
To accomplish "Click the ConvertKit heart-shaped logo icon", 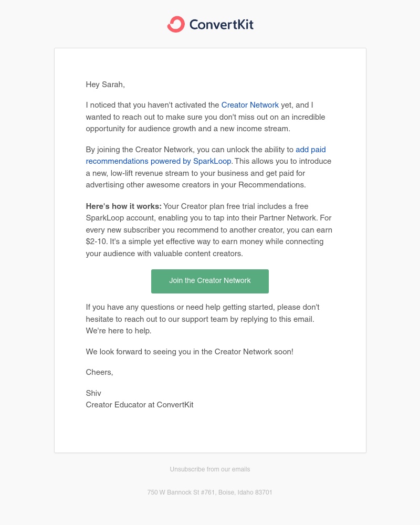I will pyautogui.click(x=176, y=24).
